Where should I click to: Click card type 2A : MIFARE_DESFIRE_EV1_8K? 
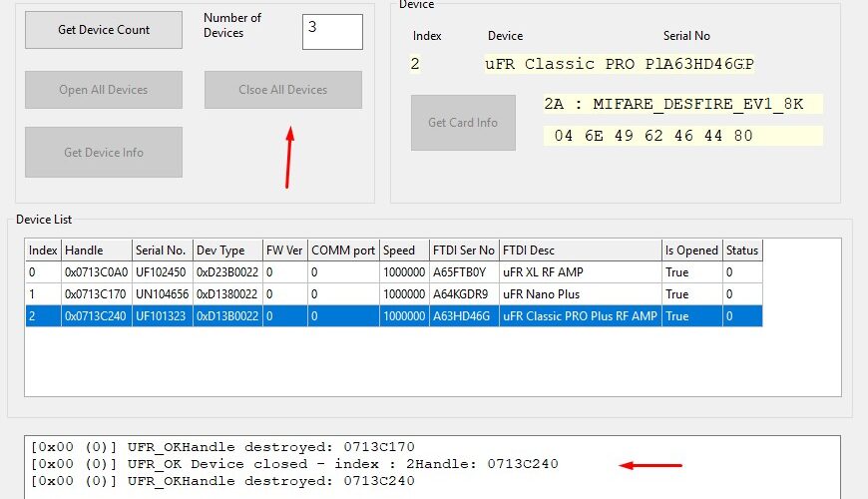[x=683, y=104]
